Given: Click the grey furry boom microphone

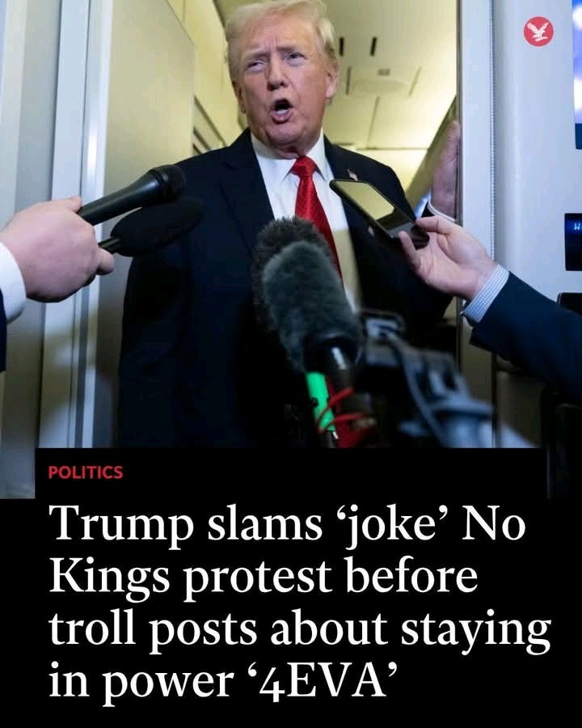Looking at the screenshot, I should pyautogui.click(x=308, y=296).
